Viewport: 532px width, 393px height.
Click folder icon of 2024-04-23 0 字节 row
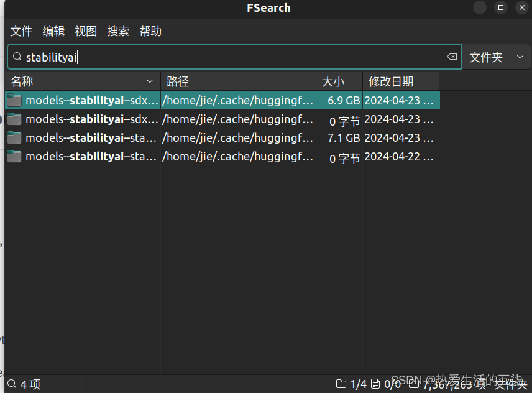14,119
